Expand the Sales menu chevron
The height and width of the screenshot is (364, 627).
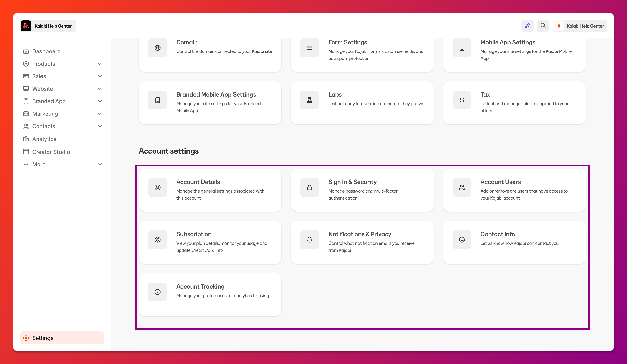tap(100, 76)
